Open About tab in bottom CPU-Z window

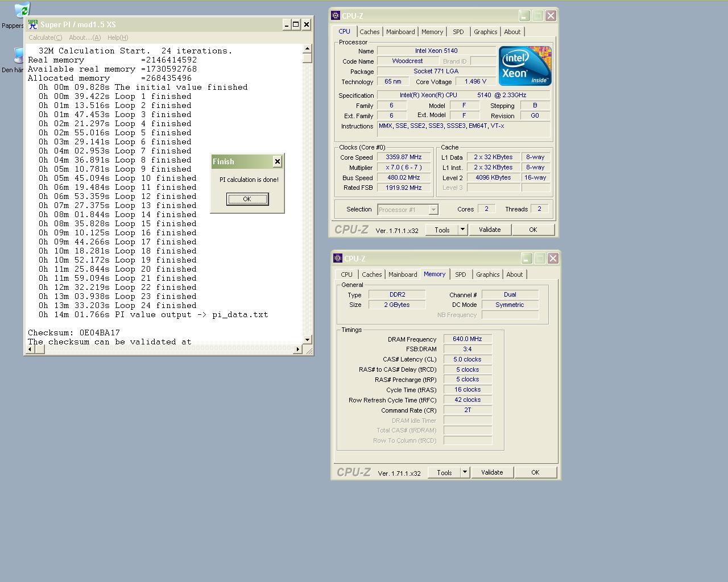(515, 275)
